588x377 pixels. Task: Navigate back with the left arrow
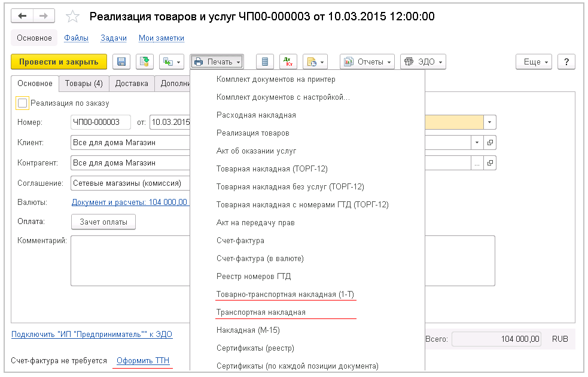[22, 16]
